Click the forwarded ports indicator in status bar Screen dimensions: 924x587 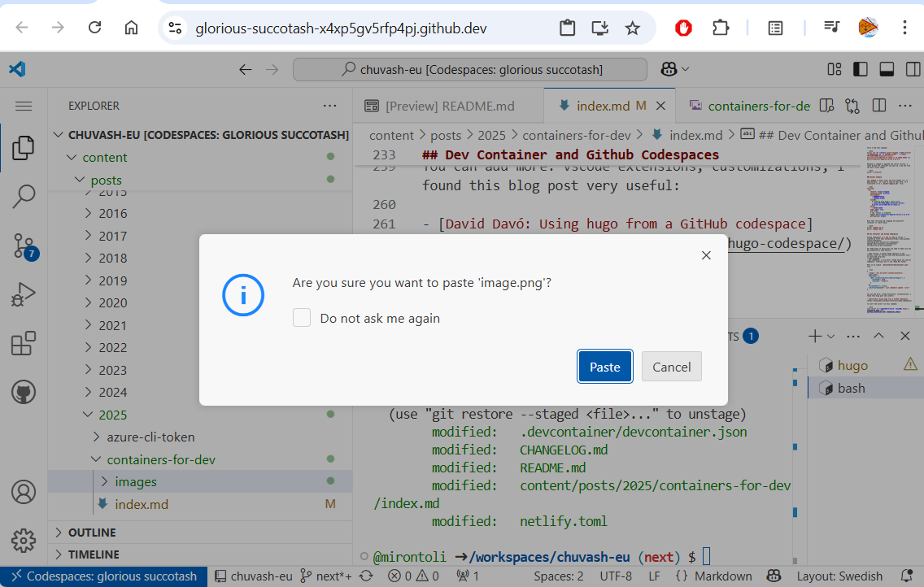click(x=468, y=576)
